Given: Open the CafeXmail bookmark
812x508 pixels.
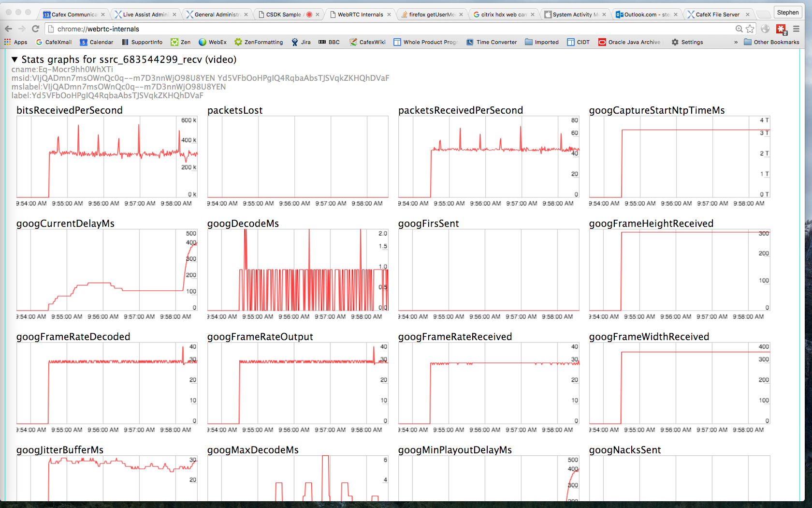Looking at the screenshot, I should [x=54, y=42].
